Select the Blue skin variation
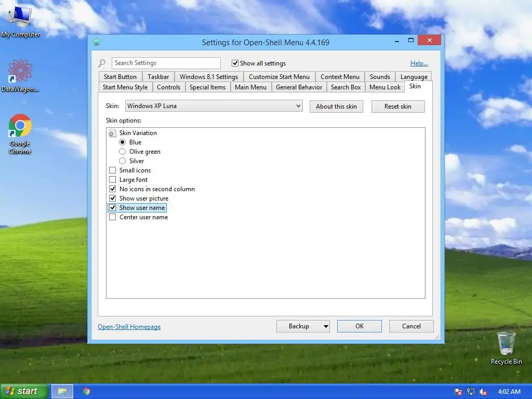The image size is (532, 399). (123, 142)
